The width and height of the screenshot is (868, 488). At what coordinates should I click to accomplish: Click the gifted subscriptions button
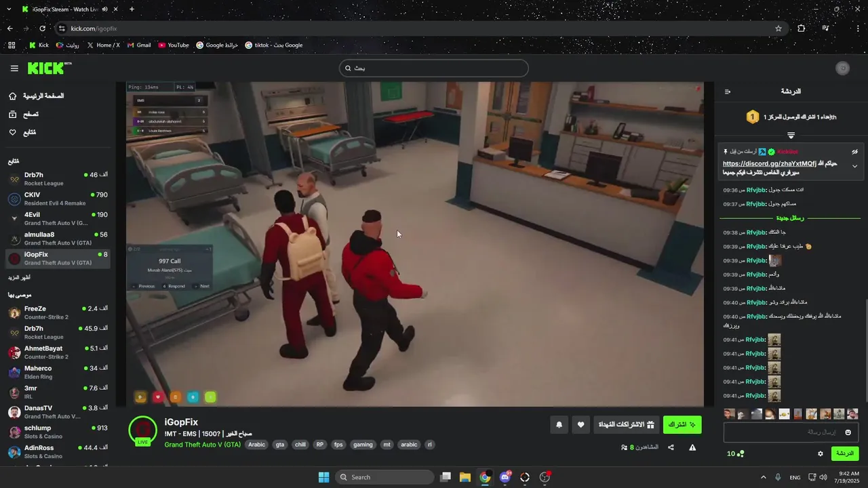[x=626, y=424]
